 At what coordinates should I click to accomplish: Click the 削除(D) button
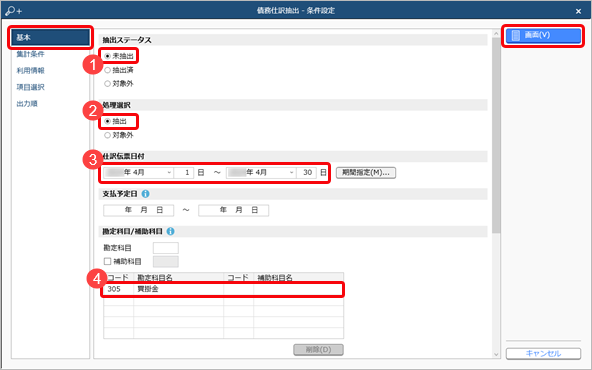(x=318, y=350)
